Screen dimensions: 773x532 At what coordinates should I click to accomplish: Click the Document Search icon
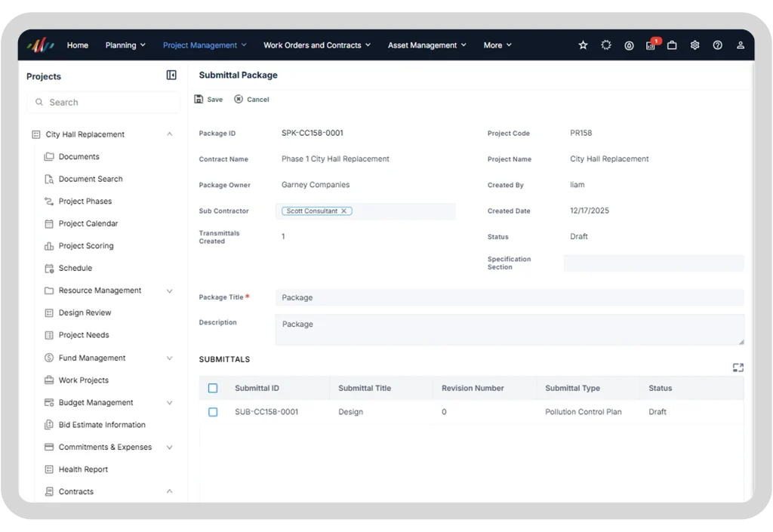click(49, 179)
